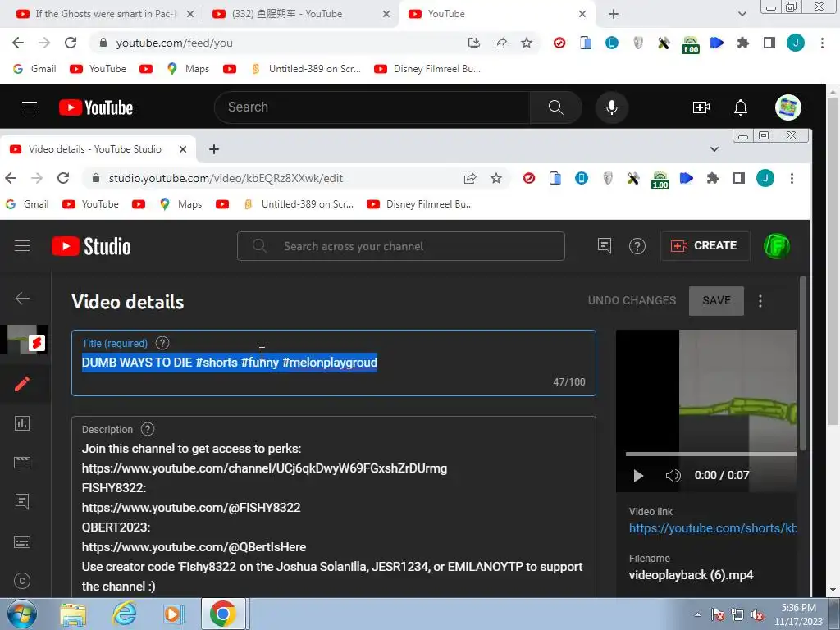Go back using Studio sidebar arrow

(x=22, y=298)
